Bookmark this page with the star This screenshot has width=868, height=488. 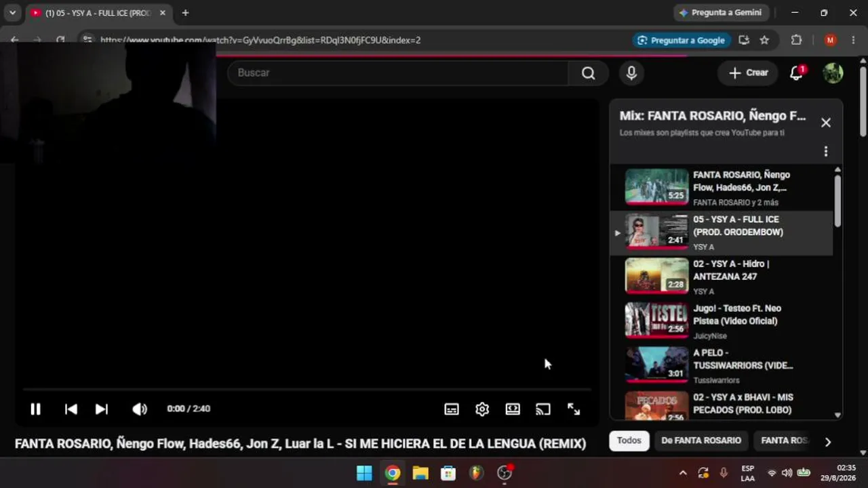click(764, 40)
